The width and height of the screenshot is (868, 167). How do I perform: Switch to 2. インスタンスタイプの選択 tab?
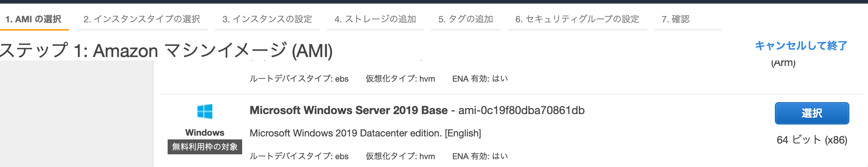(142, 19)
